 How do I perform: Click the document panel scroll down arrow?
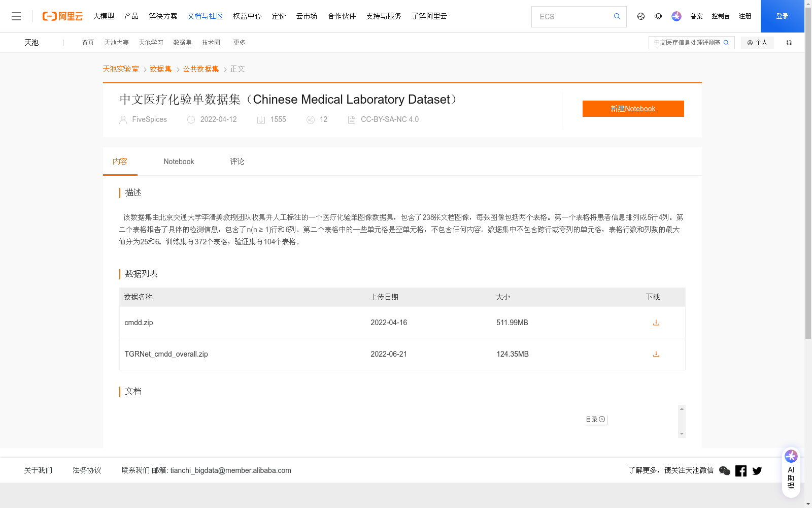click(x=682, y=434)
